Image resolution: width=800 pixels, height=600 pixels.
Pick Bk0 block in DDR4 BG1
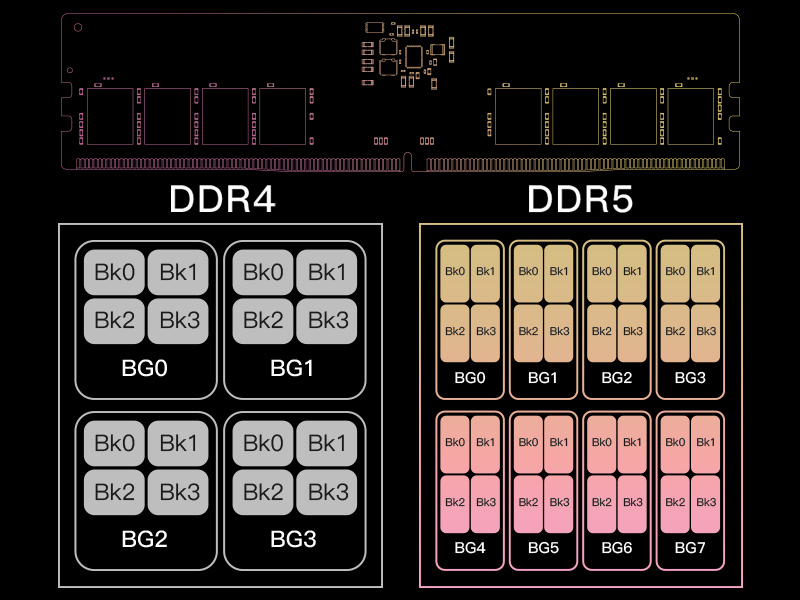(x=263, y=272)
